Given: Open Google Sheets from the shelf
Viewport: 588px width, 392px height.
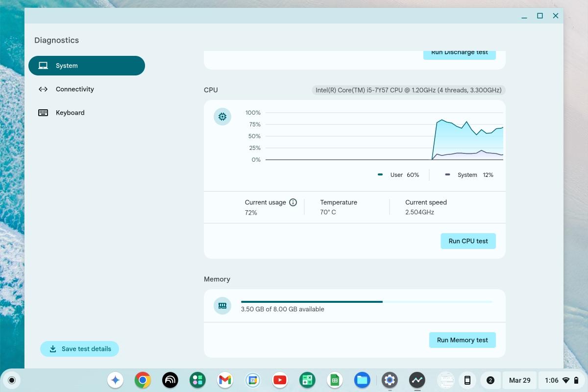Looking at the screenshot, I should click(335, 380).
